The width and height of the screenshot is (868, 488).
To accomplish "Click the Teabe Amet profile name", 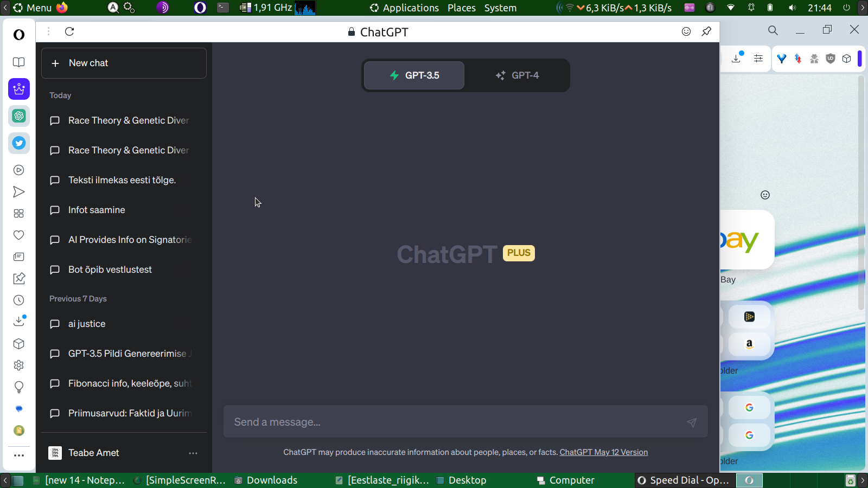I will pos(93,453).
